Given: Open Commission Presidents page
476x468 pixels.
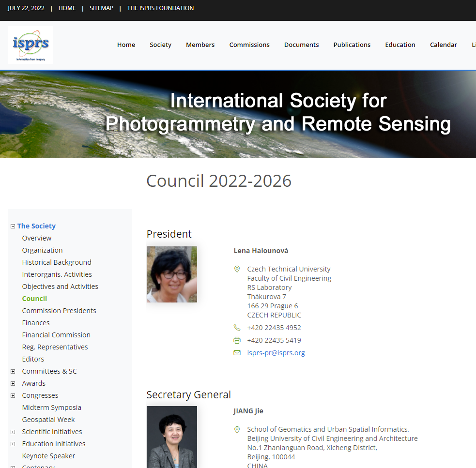Looking at the screenshot, I should pos(59,311).
